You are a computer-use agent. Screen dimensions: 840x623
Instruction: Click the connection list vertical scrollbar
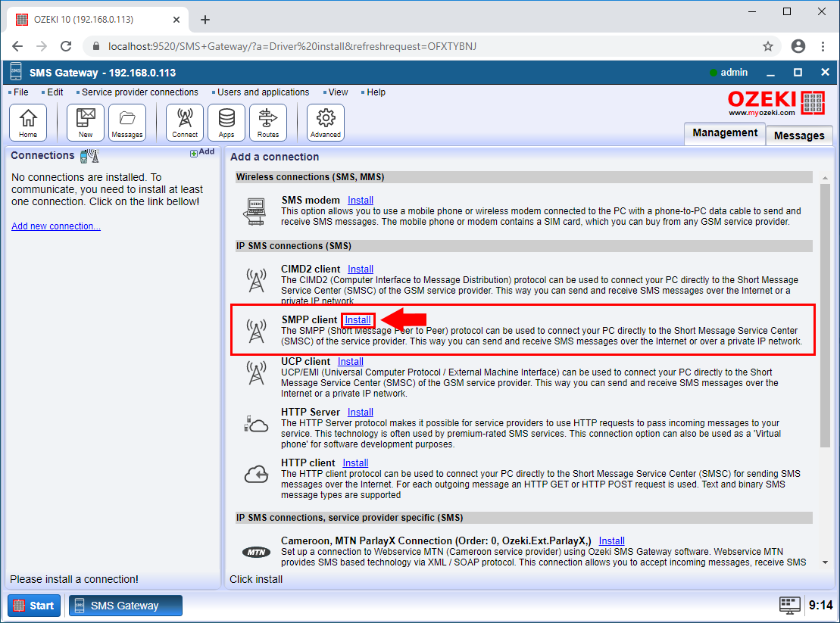(826, 318)
